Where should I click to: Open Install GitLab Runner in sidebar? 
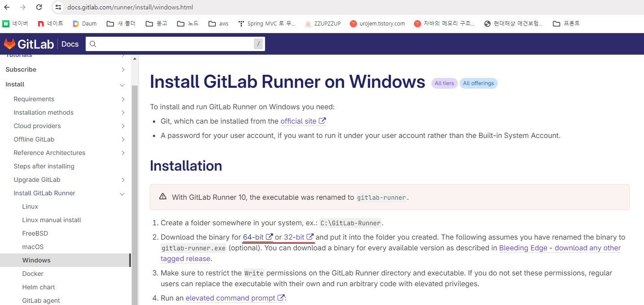pos(44,193)
